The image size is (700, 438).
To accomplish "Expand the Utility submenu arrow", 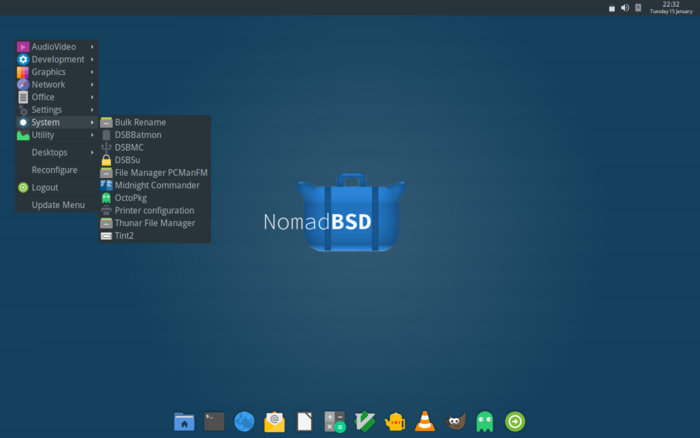I will tap(92, 135).
